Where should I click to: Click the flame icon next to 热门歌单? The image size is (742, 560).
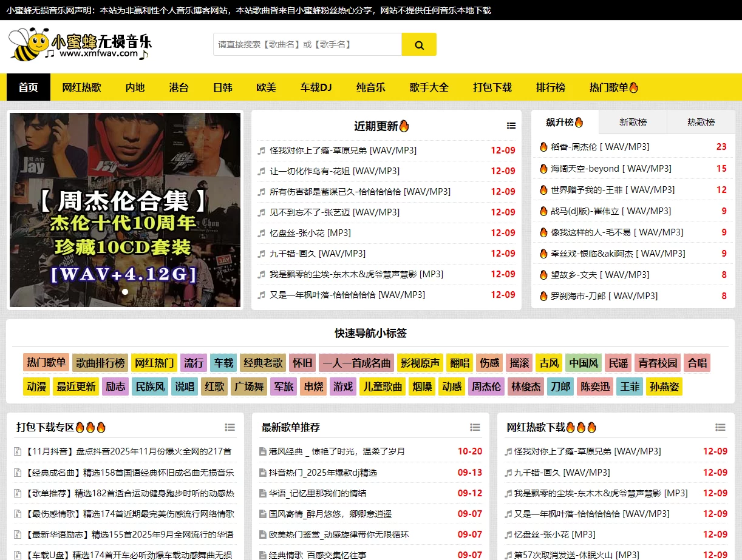(x=633, y=87)
